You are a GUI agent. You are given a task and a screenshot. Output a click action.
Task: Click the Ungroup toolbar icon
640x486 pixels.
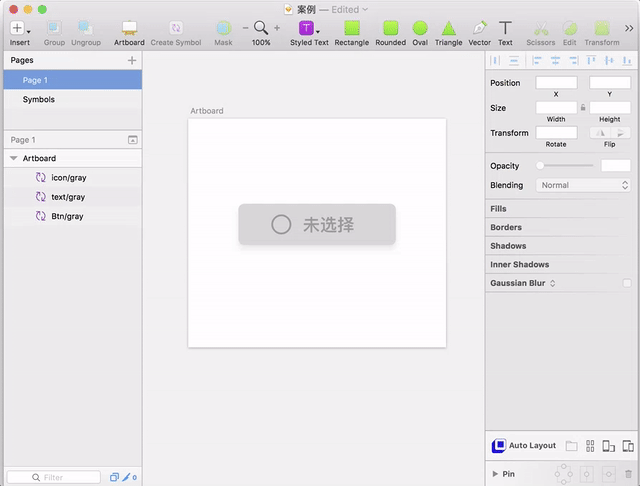[x=86, y=28]
